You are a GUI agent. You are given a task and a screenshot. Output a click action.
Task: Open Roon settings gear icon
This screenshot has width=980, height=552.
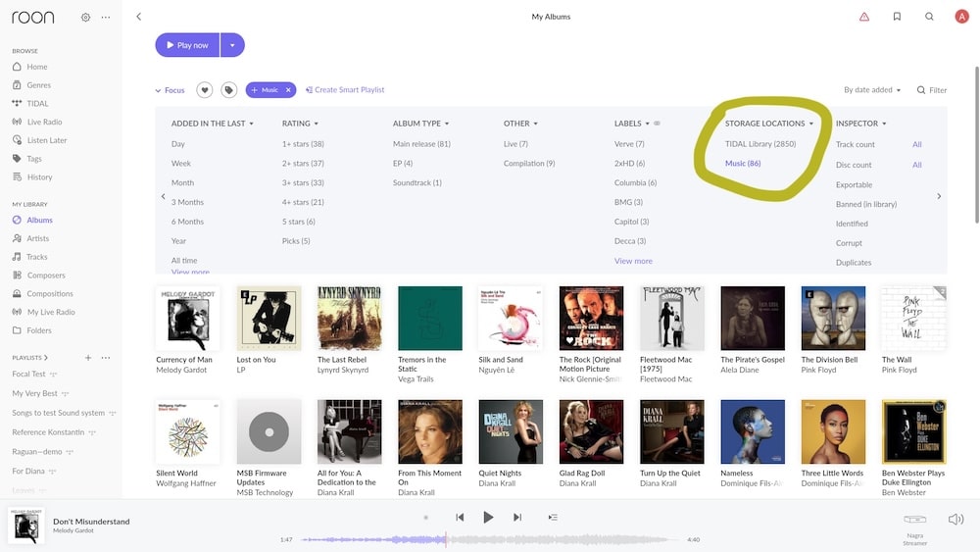tap(85, 18)
